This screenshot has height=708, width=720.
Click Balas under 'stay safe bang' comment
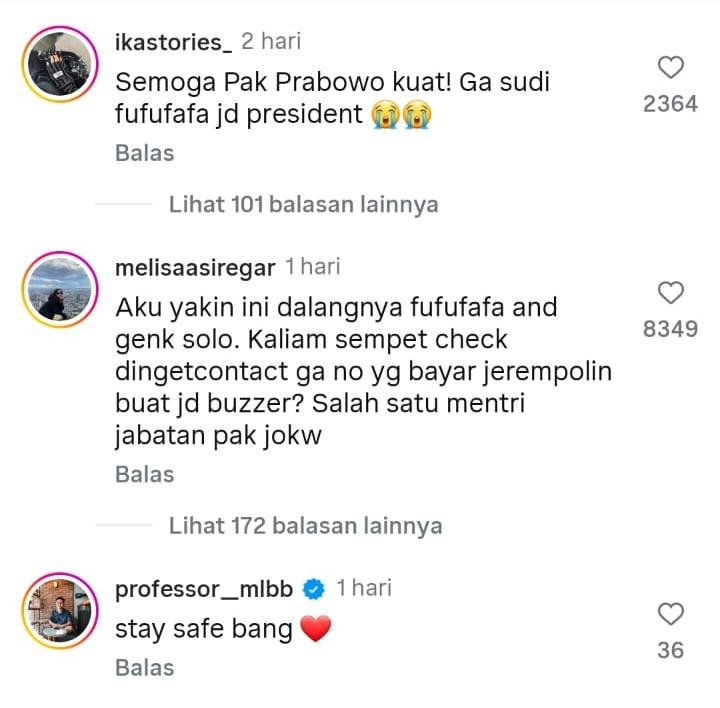(x=145, y=668)
